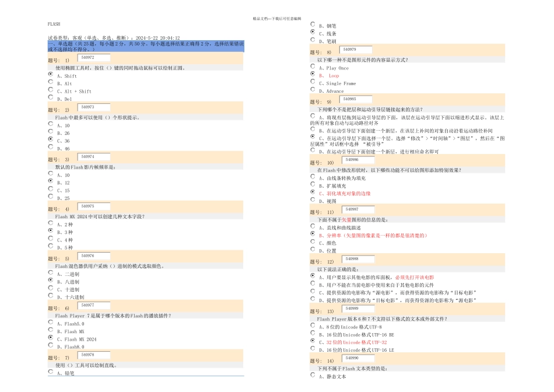This screenshot has height=392, width=554.
Task: Choose the B、扩展填充 radio option
Action: [313, 184]
